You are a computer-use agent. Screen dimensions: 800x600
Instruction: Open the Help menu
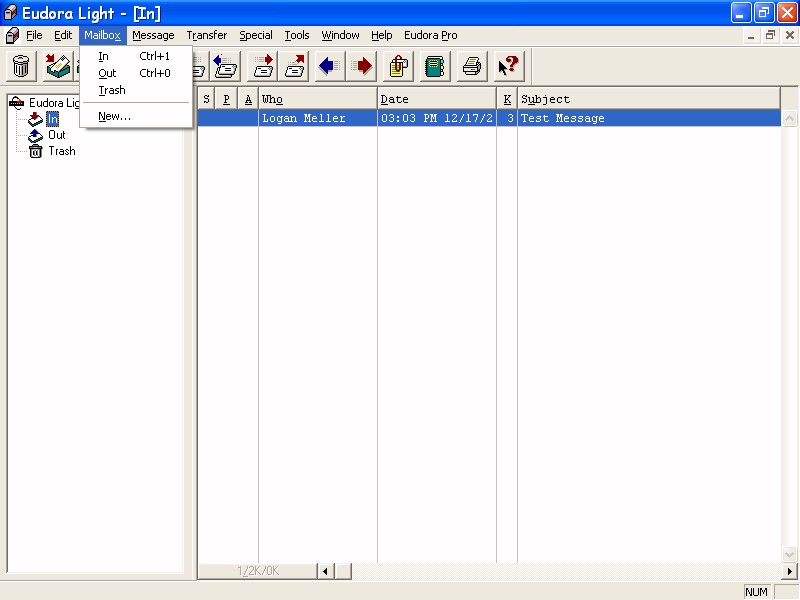pyautogui.click(x=382, y=35)
